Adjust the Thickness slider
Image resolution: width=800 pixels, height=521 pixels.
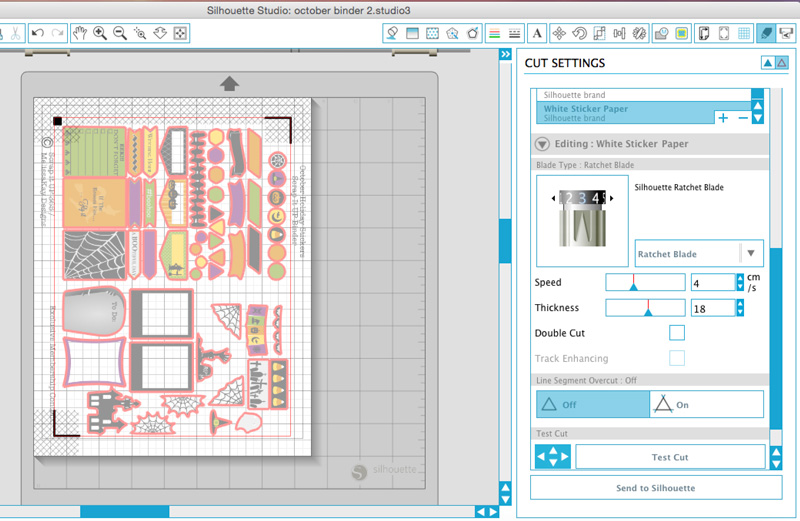[645, 307]
